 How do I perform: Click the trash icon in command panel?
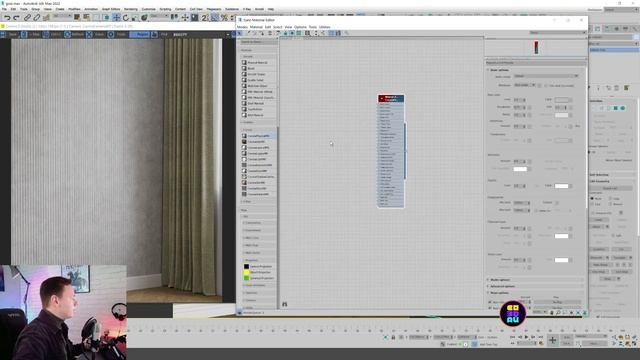coord(617,88)
